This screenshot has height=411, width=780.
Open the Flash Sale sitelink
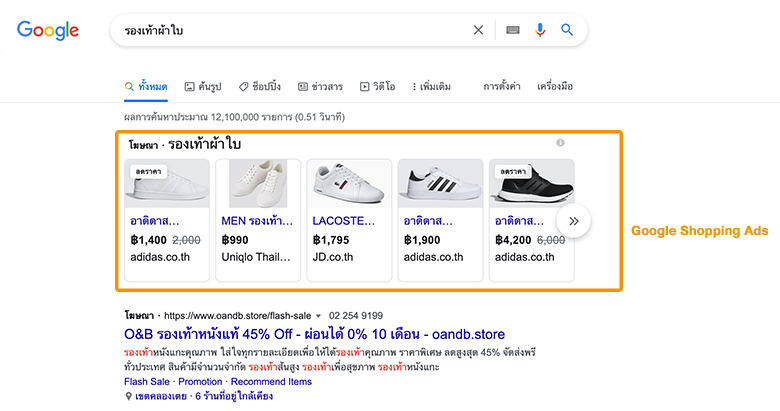click(147, 382)
